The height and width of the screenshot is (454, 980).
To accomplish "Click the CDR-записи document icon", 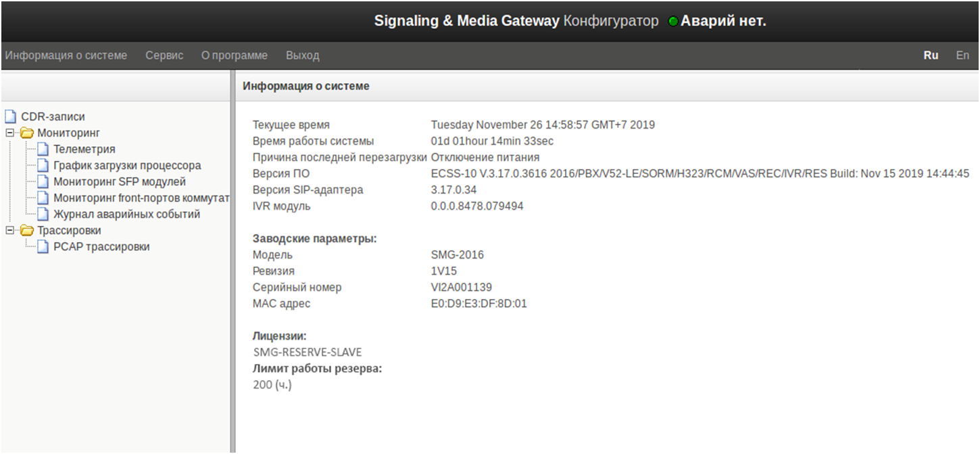I will coord(11,117).
